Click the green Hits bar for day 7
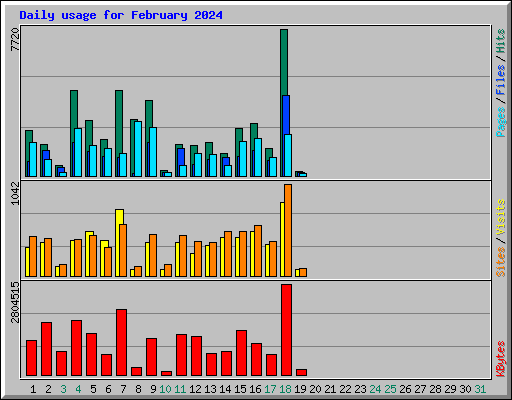The width and height of the screenshot is (512, 400). pyautogui.click(x=119, y=122)
